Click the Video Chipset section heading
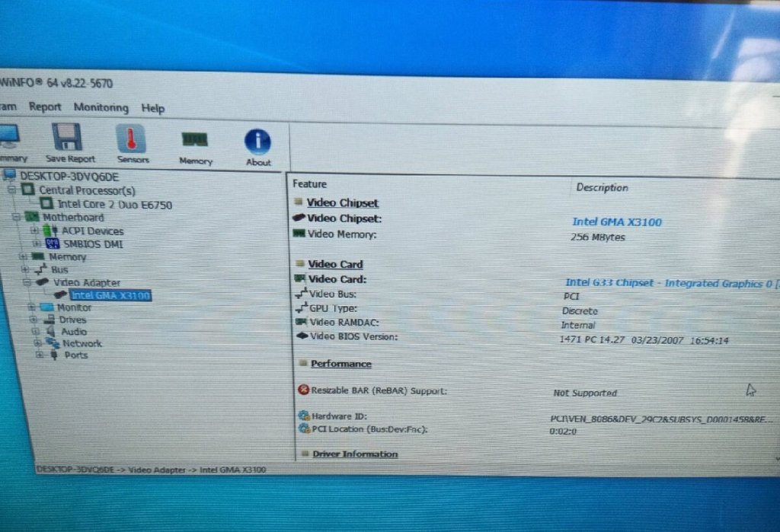Image resolution: width=780 pixels, height=532 pixels. [x=343, y=202]
